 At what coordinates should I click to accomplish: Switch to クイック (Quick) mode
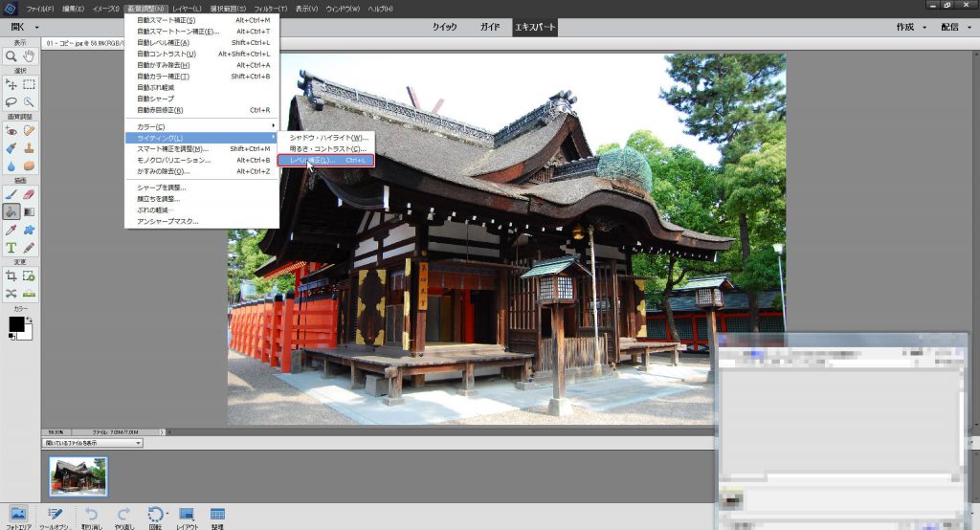(444, 28)
